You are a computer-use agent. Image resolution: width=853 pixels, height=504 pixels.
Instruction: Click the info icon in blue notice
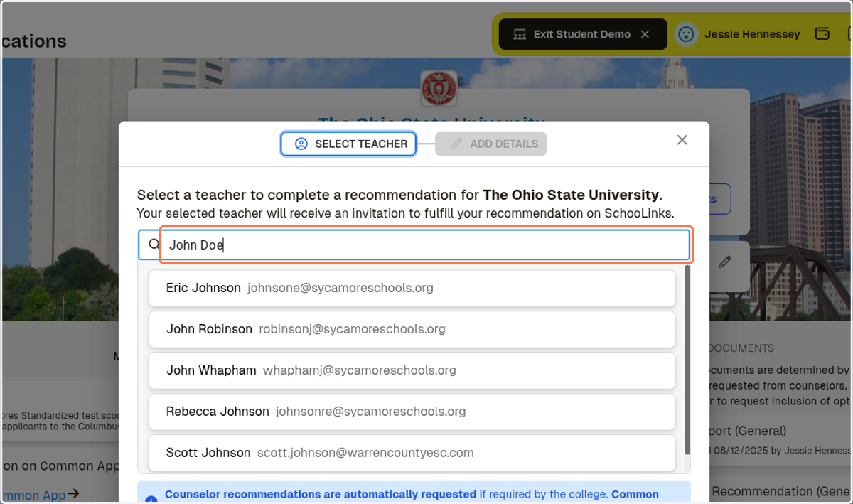pyautogui.click(x=151, y=500)
